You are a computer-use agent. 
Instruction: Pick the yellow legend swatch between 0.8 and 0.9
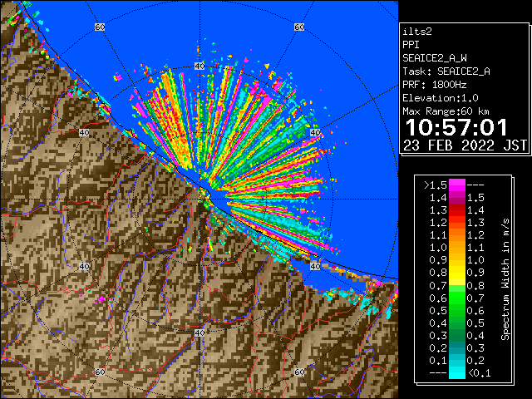457,273
